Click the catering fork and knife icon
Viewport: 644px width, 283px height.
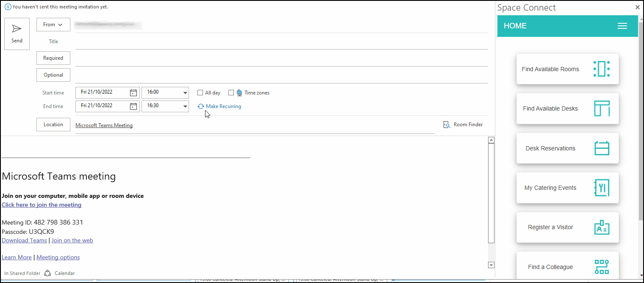click(x=602, y=188)
